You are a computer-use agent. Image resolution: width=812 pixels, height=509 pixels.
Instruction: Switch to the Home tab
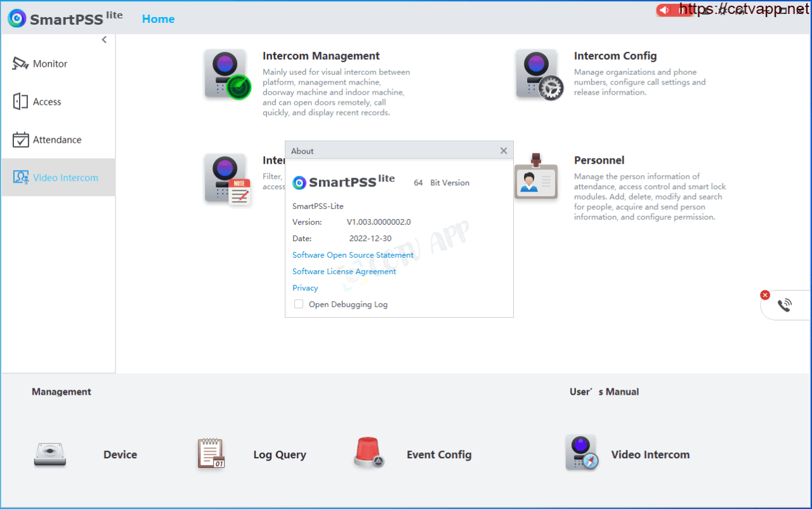pos(158,19)
